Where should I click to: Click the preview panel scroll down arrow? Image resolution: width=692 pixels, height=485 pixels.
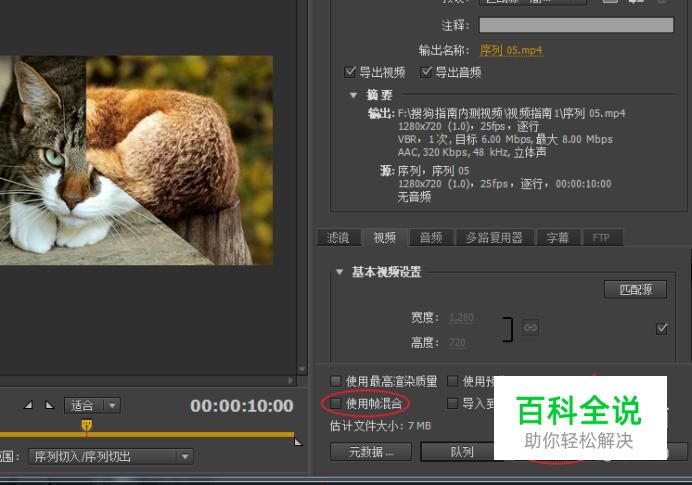point(302,369)
